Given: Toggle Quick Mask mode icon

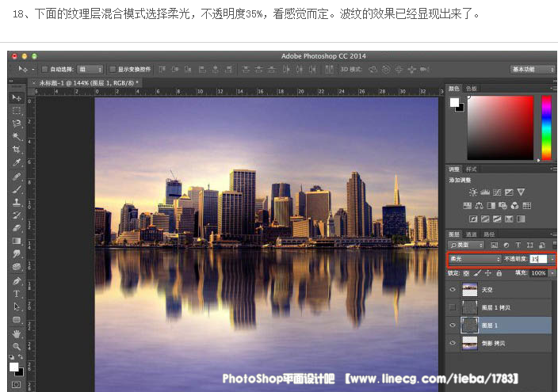Looking at the screenshot, I should point(17,385).
